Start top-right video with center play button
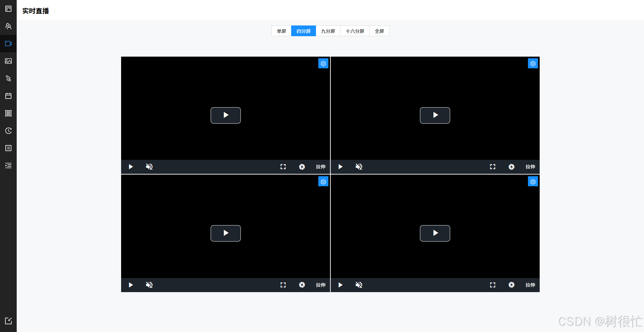 tap(435, 115)
